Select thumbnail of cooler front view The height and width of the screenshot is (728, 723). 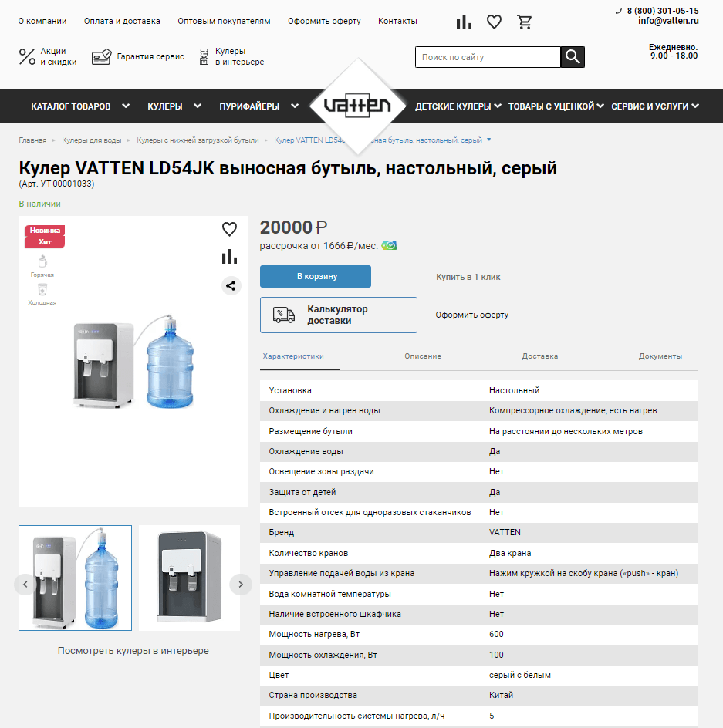point(190,578)
